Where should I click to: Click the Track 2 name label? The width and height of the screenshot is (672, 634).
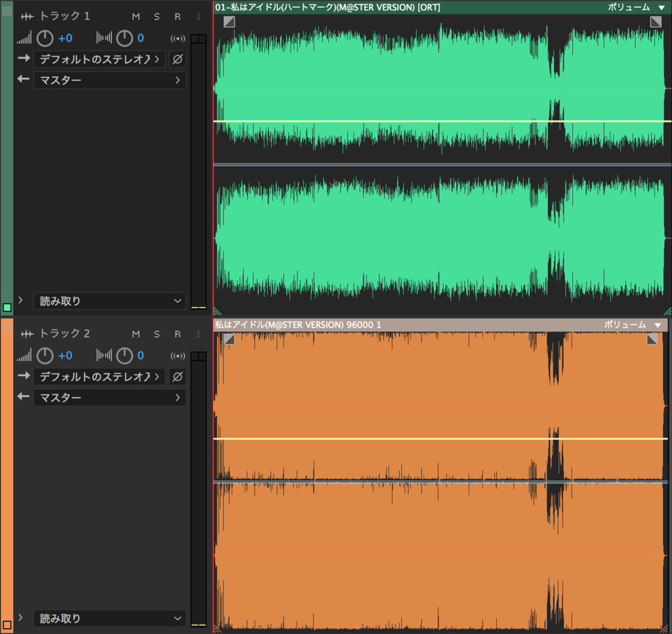65,333
